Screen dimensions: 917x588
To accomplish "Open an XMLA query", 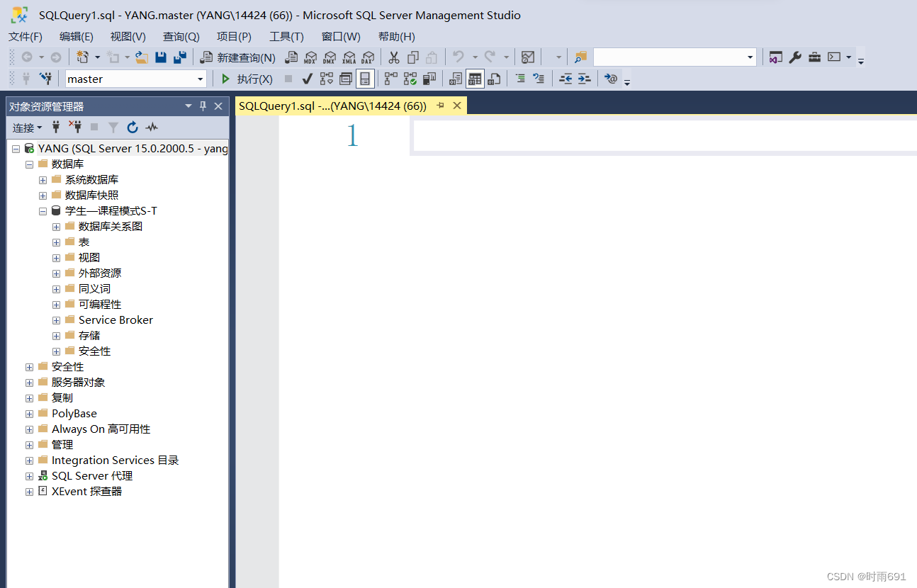I will coord(349,57).
